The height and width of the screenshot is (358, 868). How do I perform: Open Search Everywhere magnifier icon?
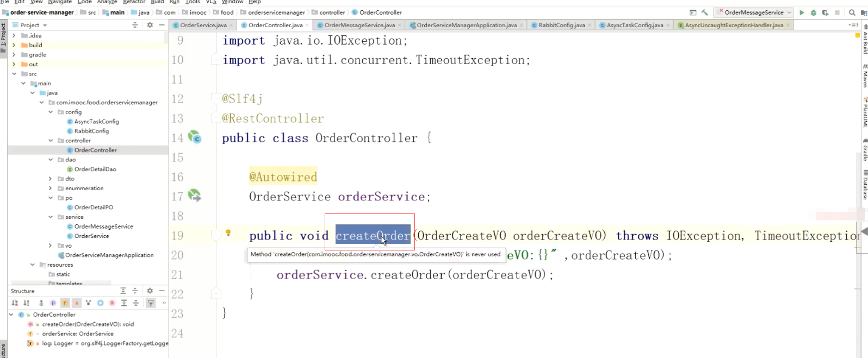tap(852, 12)
